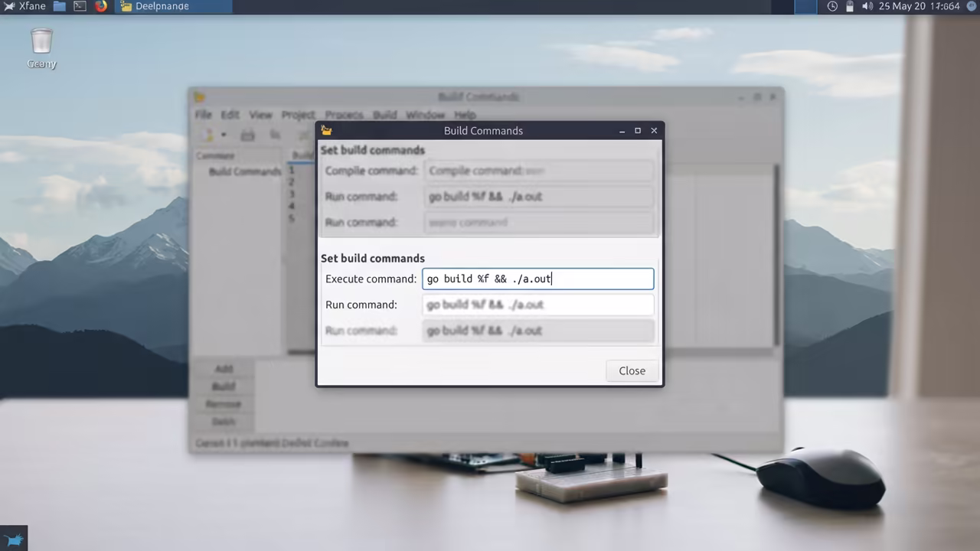
Task: Launch the file manager folder icon in panel
Action: (x=59, y=6)
